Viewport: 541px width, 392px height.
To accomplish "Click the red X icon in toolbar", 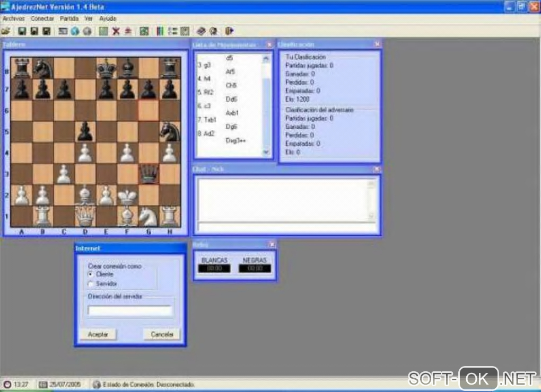I will (116, 31).
